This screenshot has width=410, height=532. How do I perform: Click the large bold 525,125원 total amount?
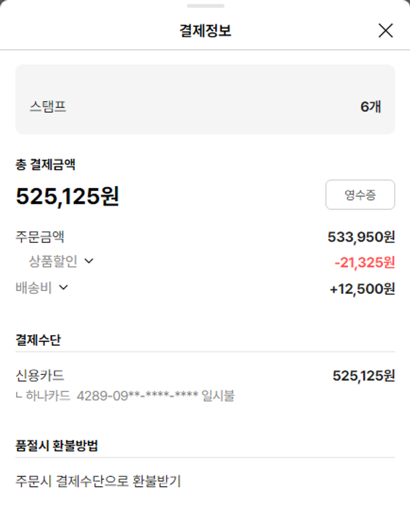(68, 196)
